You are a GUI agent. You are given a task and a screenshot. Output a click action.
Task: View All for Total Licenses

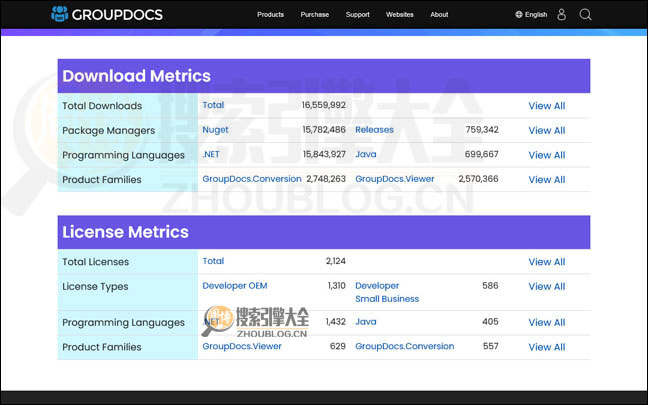[546, 262]
